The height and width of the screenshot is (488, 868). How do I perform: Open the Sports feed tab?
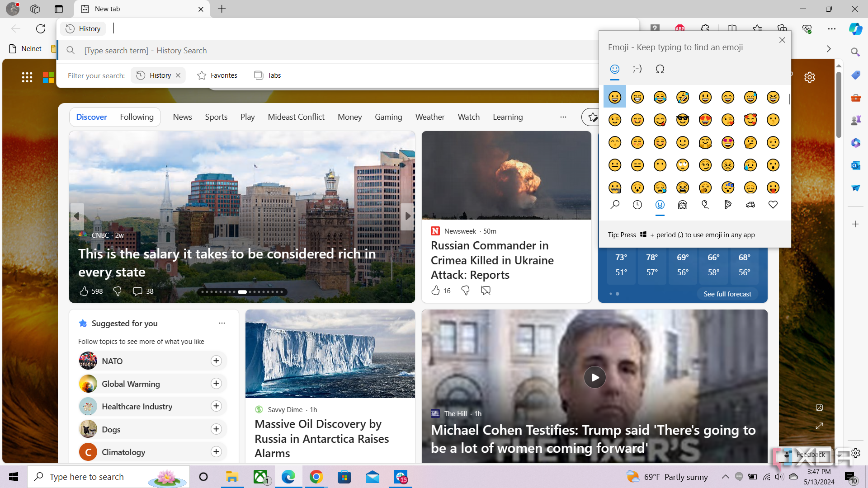[x=216, y=117]
